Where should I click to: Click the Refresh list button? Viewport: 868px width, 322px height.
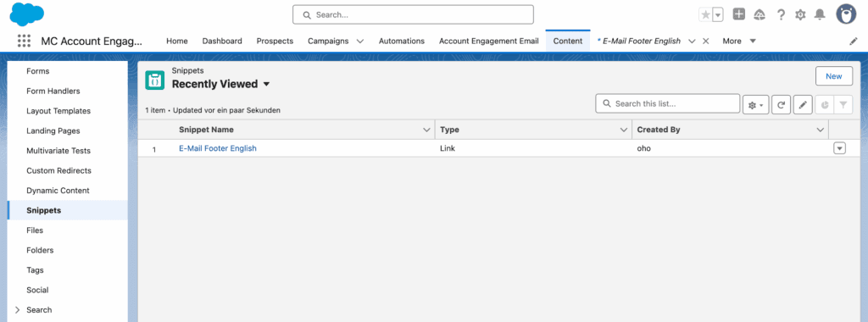pos(781,104)
